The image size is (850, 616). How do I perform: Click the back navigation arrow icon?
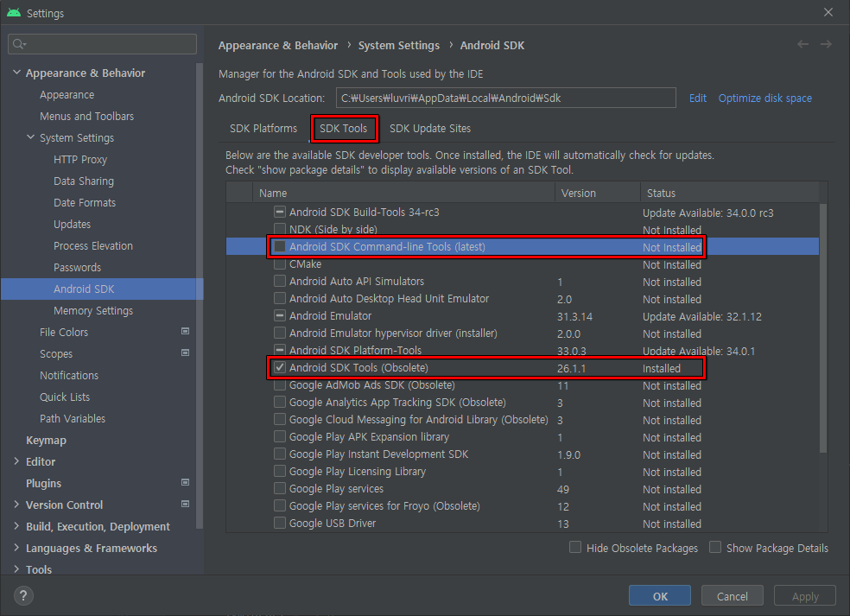click(x=802, y=44)
